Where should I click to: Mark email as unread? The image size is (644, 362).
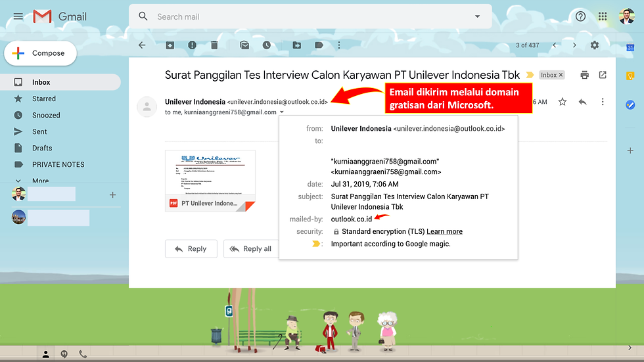click(244, 45)
